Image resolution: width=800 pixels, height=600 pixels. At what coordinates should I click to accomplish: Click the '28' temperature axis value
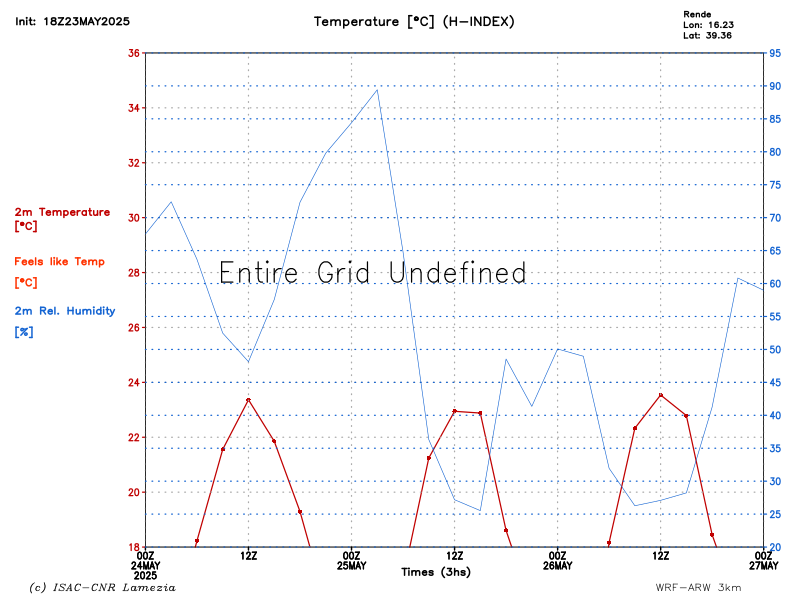pos(134,273)
